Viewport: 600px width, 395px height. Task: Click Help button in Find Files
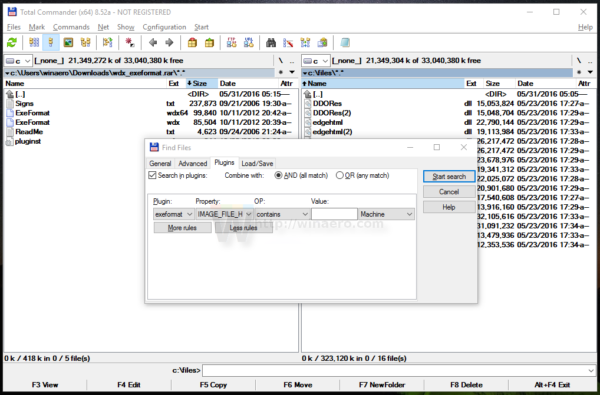(449, 207)
